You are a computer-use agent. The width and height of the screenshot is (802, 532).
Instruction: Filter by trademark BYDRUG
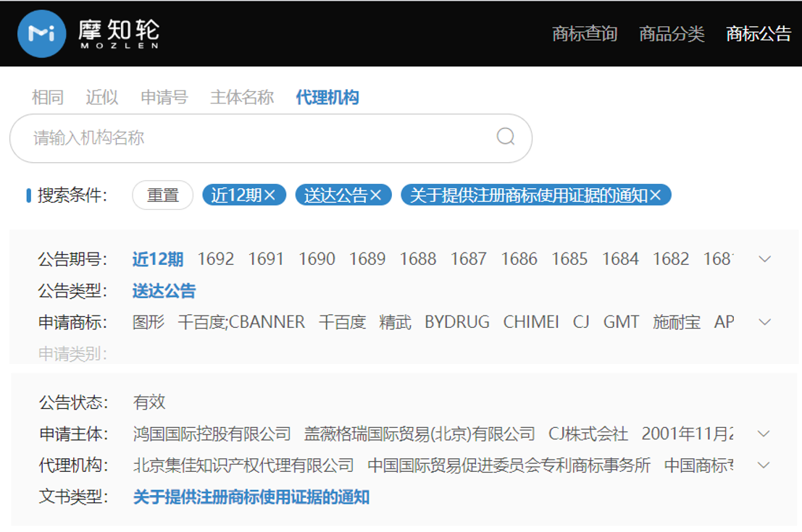pyautogui.click(x=456, y=322)
